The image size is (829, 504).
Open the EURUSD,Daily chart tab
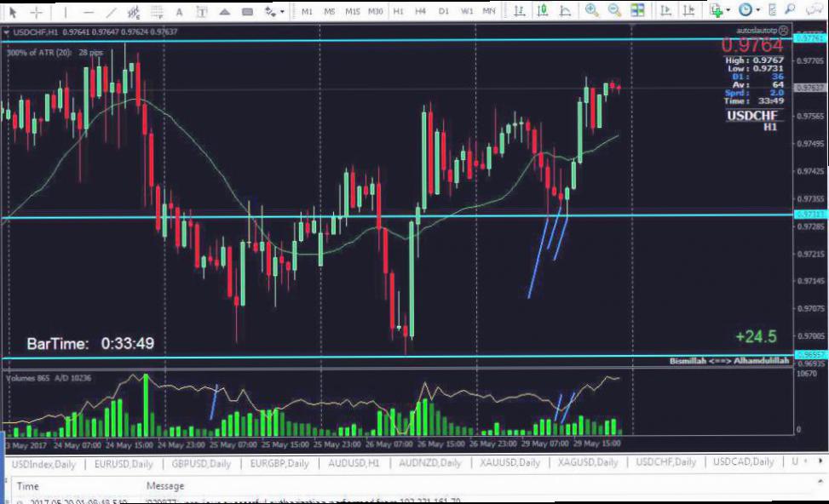[x=124, y=462]
